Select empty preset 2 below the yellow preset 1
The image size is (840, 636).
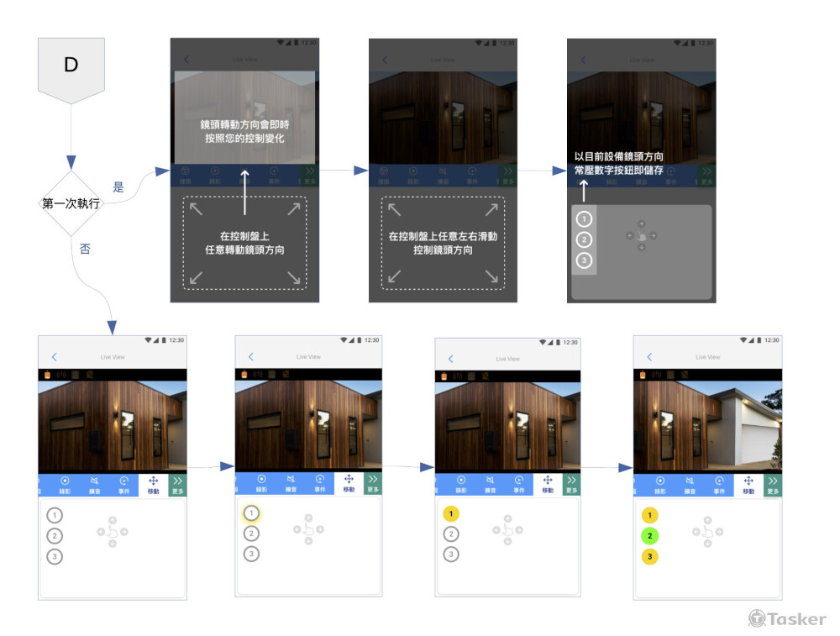[451, 534]
